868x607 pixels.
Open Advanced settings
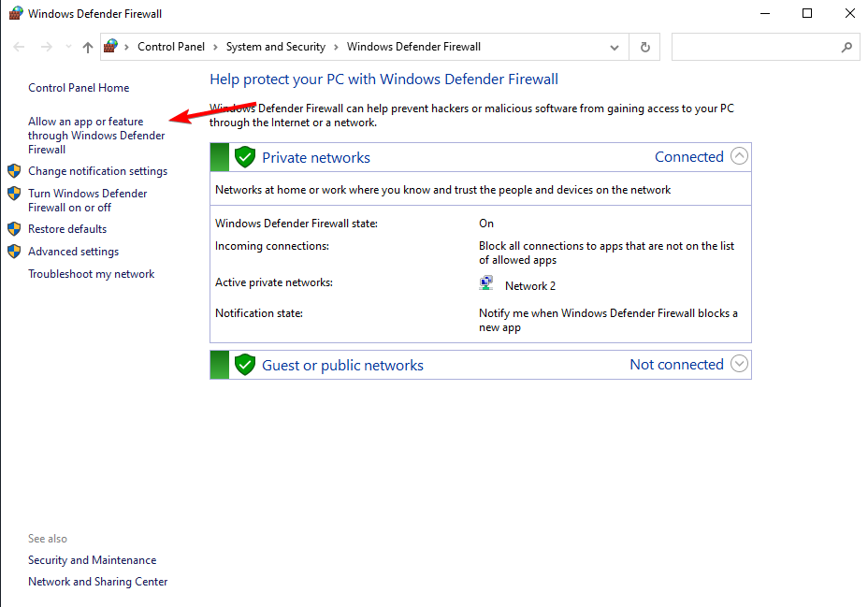pyautogui.click(x=74, y=252)
